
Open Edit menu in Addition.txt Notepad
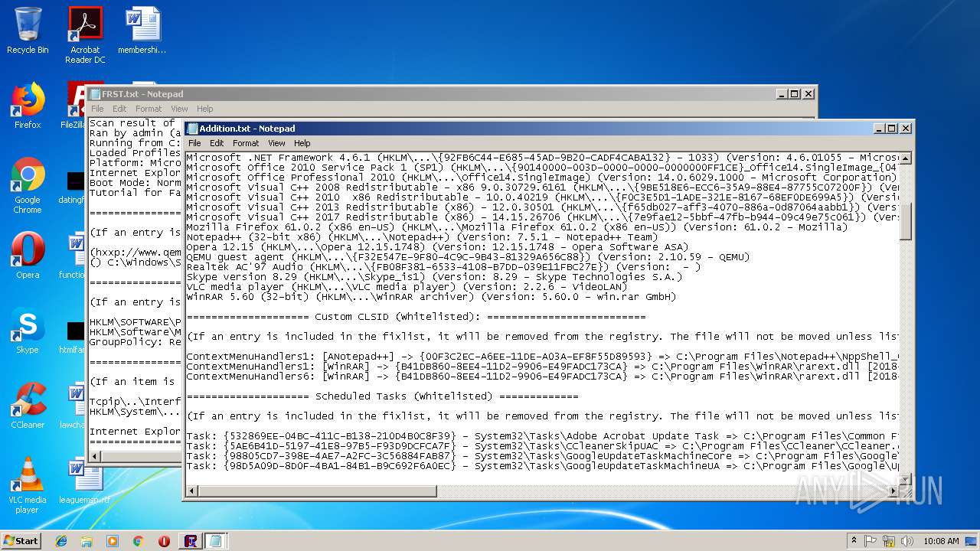[x=217, y=143]
